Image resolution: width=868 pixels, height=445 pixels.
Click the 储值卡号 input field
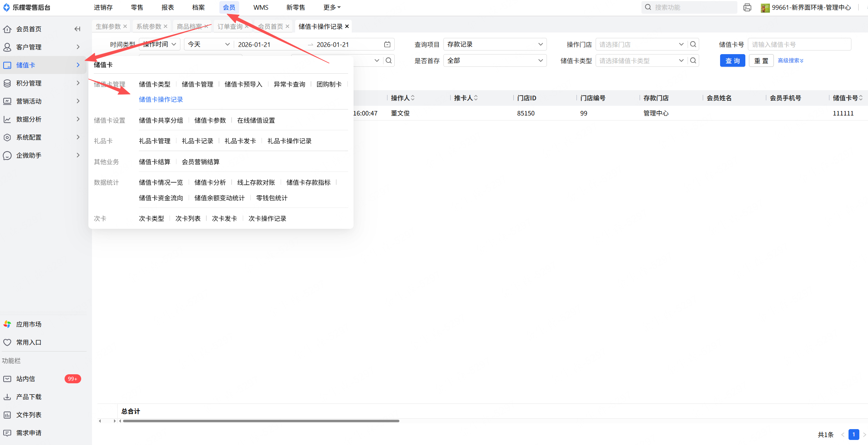799,44
